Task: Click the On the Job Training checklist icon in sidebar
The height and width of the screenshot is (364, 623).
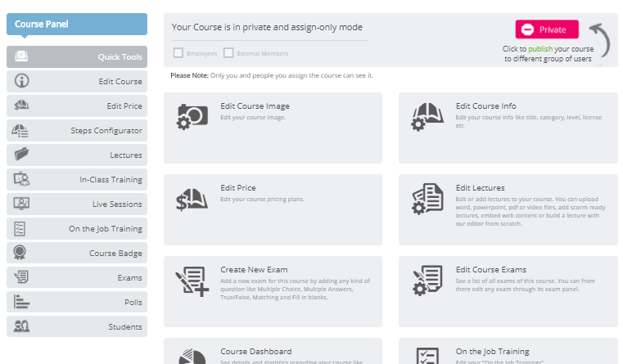Action: [x=20, y=228]
